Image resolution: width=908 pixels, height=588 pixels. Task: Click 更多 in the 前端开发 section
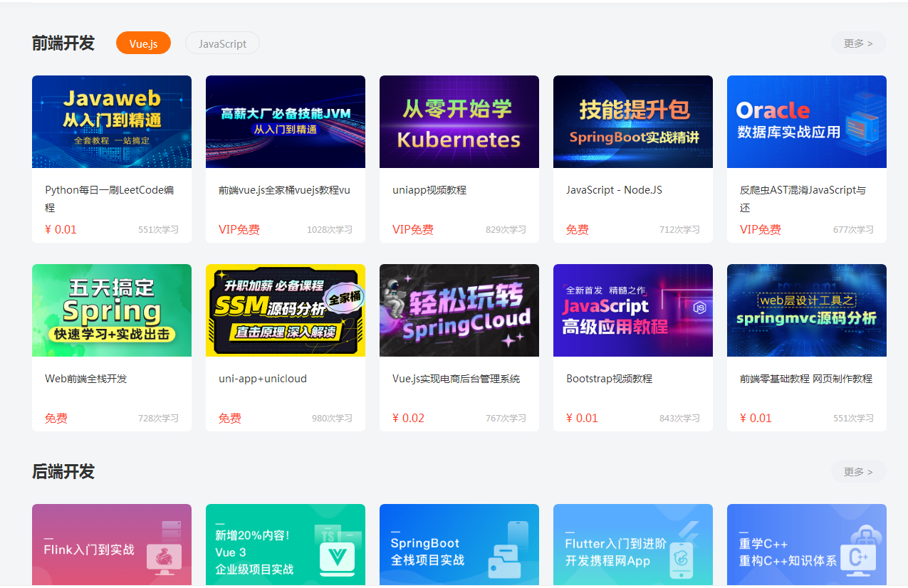[858, 43]
